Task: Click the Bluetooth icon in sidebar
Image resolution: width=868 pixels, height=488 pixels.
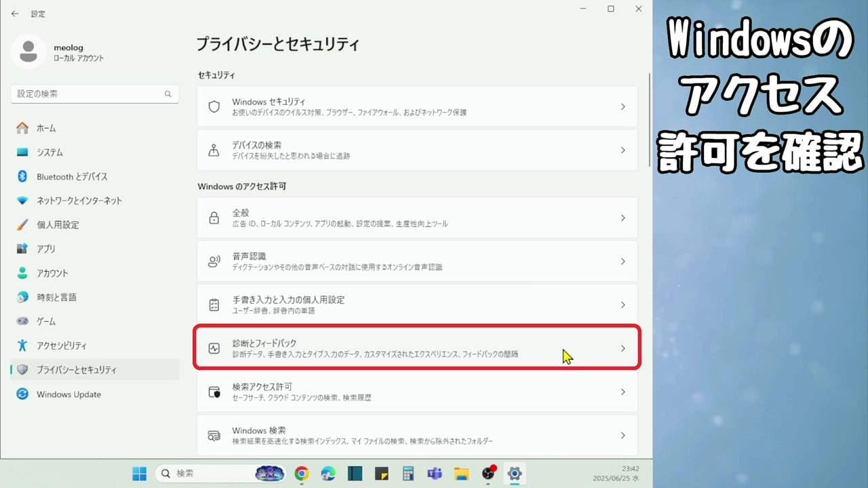Action: pyautogui.click(x=22, y=176)
